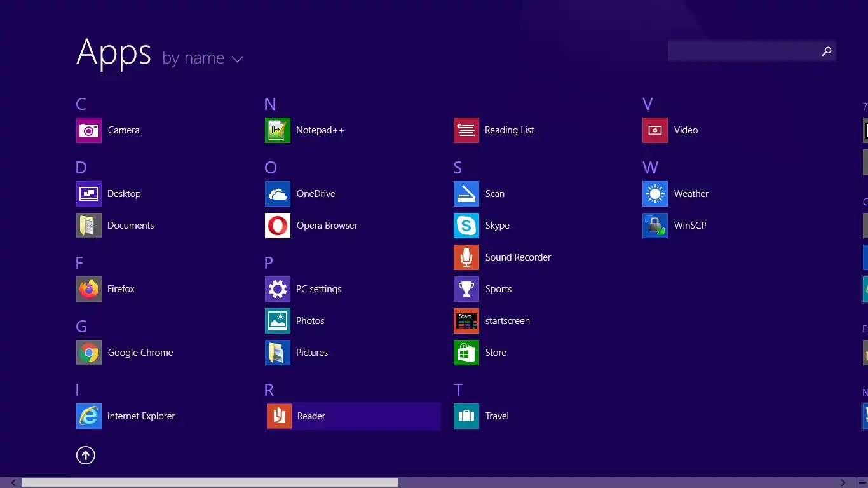This screenshot has width=868, height=488.
Task: Launch the startscreen app icon
Action: pyautogui.click(x=466, y=321)
